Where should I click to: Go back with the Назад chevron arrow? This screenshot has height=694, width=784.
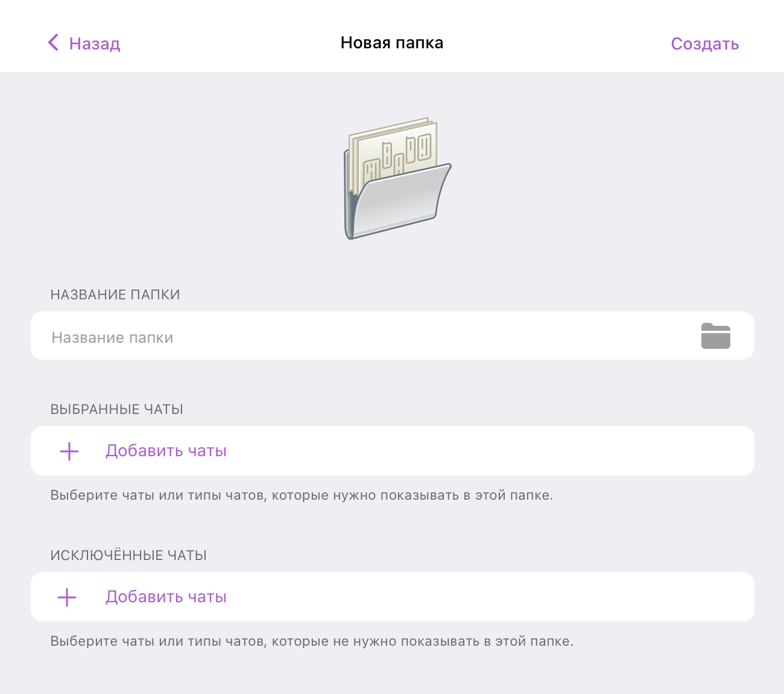click(x=53, y=42)
